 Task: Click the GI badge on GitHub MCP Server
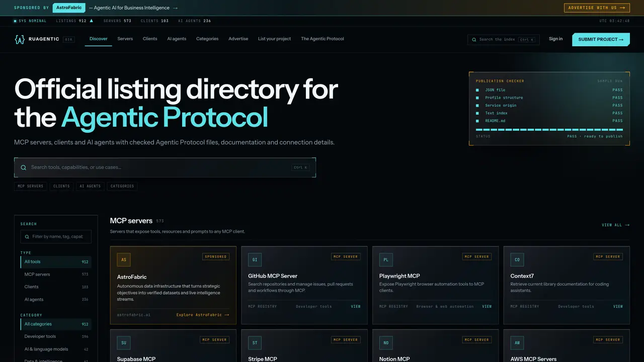coord(255,260)
